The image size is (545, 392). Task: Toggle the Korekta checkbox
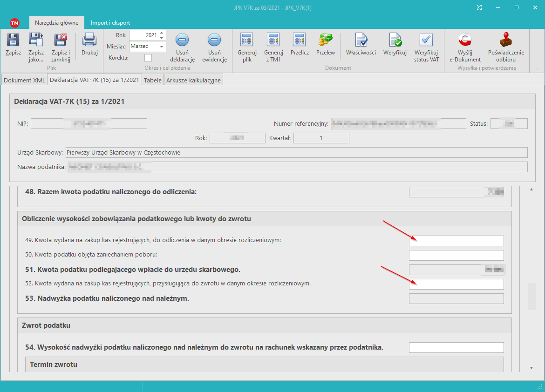(x=148, y=58)
